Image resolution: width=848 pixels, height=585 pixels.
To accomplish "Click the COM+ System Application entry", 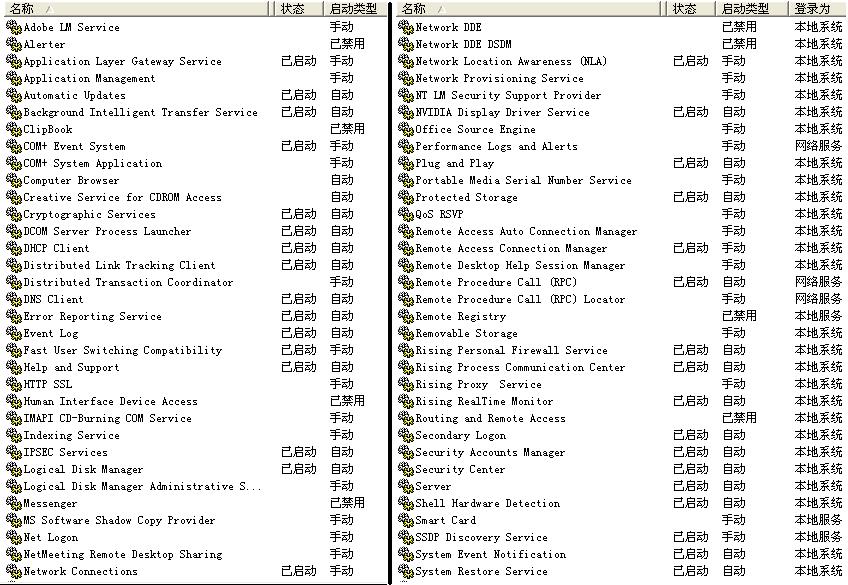I will pos(92,163).
